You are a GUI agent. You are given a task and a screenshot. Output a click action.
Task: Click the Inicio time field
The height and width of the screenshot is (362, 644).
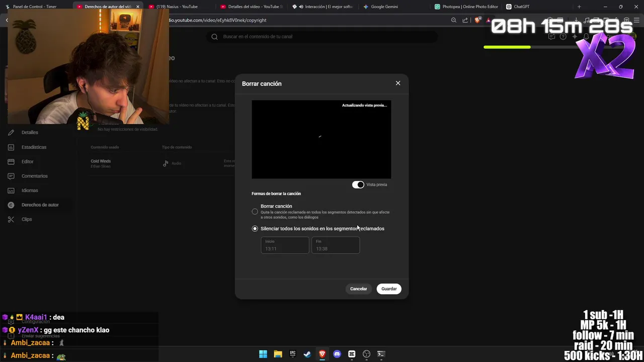285,245
